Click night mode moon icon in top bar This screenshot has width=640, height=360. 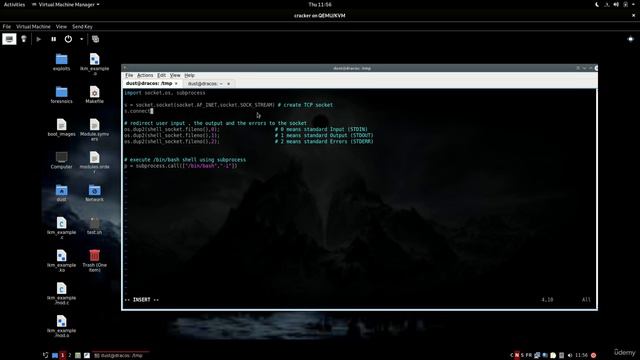pyautogui.click(x=597, y=4)
